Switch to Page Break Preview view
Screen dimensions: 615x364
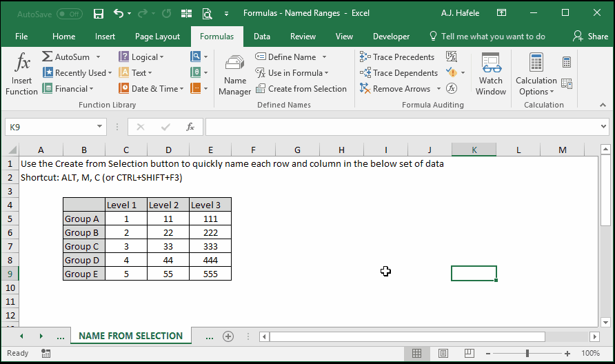pos(469,354)
